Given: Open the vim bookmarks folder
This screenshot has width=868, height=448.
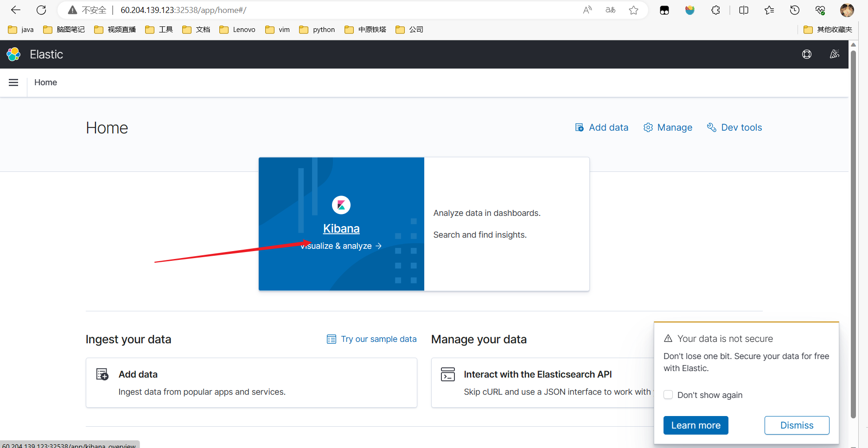Looking at the screenshot, I should [x=277, y=30].
